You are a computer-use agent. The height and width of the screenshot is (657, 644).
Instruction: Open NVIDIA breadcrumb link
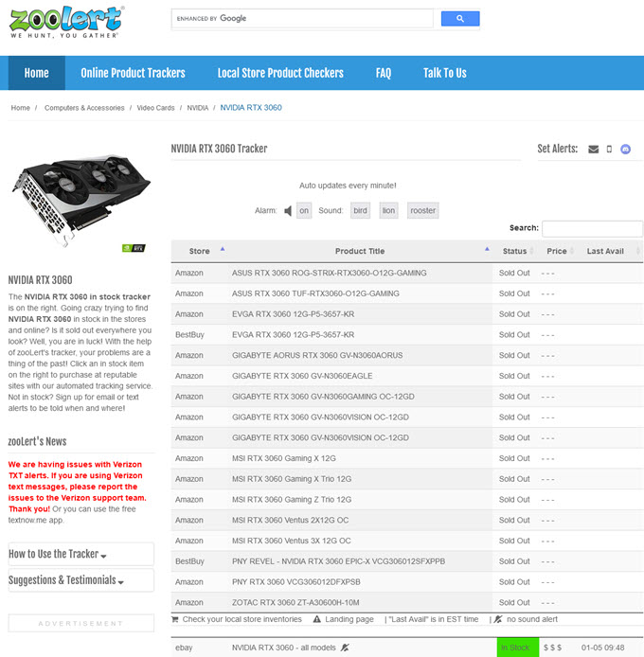(198, 108)
